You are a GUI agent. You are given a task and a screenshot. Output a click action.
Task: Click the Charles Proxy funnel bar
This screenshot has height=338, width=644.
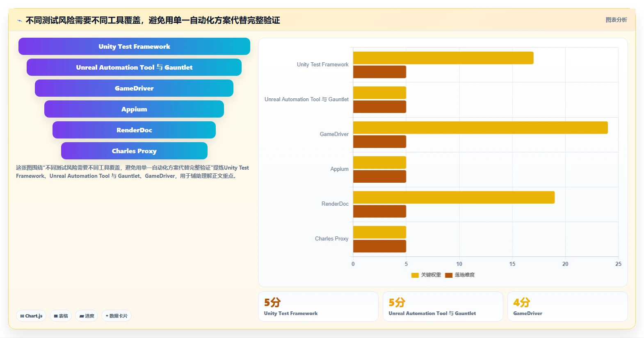(134, 151)
